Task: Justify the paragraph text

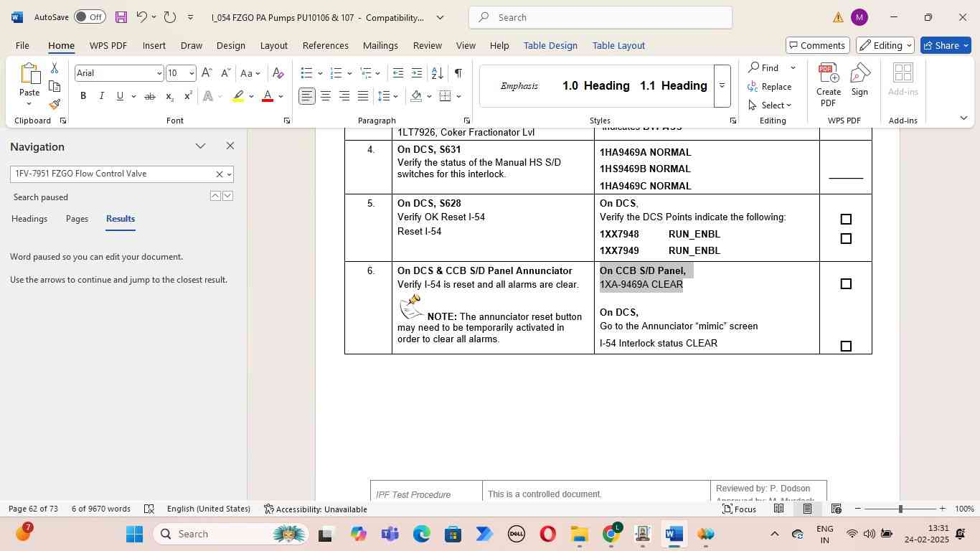Action: 363,96
